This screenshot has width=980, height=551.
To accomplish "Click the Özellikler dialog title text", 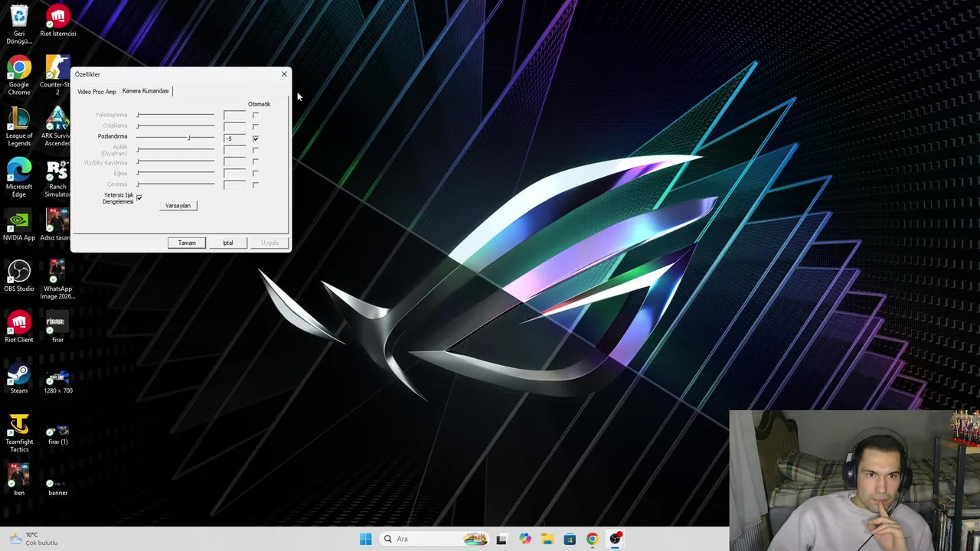I will point(87,74).
